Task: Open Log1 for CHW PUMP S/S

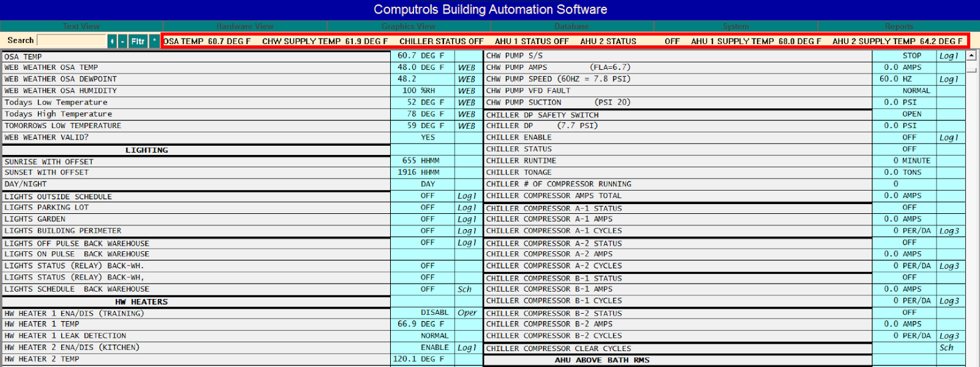Action: point(949,56)
